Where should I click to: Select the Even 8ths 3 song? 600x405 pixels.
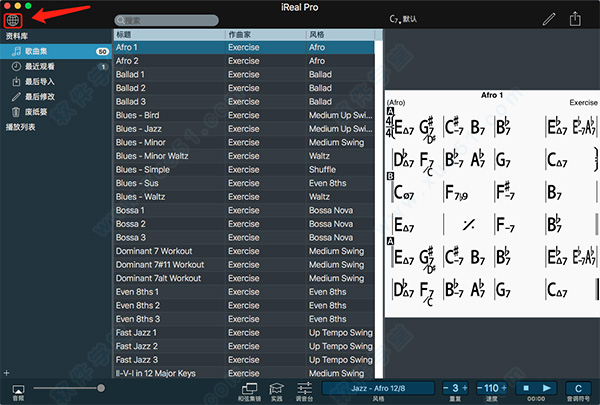coord(244,319)
